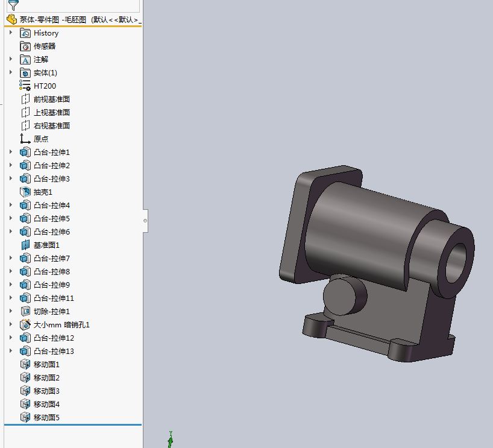
Task: Select the 基准面1 tree label
Action: (x=46, y=245)
